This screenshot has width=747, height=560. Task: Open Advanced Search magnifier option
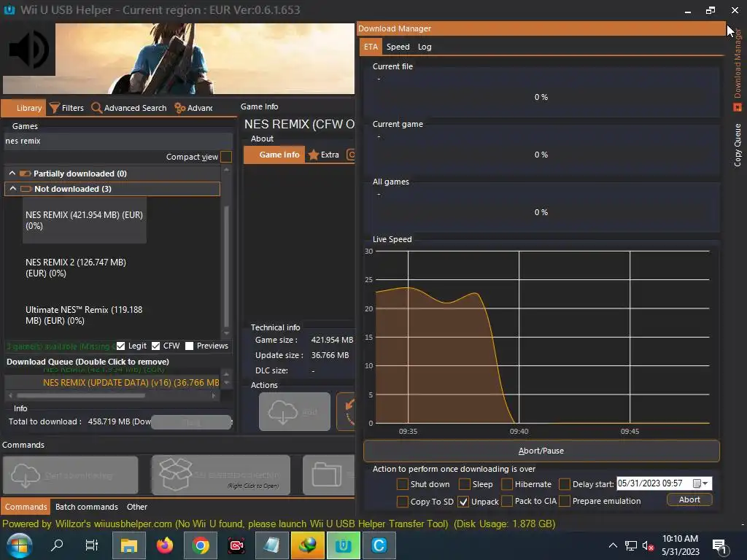129,108
